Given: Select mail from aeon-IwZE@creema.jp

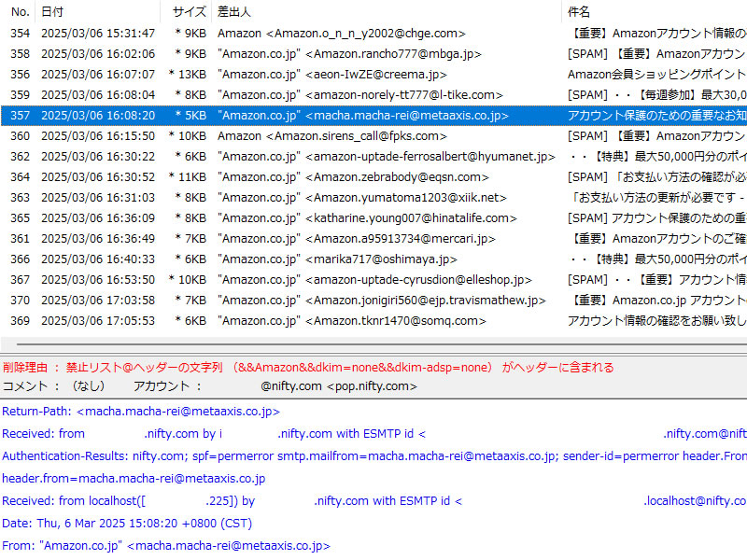Looking at the screenshot, I should (x=373, y=75).
